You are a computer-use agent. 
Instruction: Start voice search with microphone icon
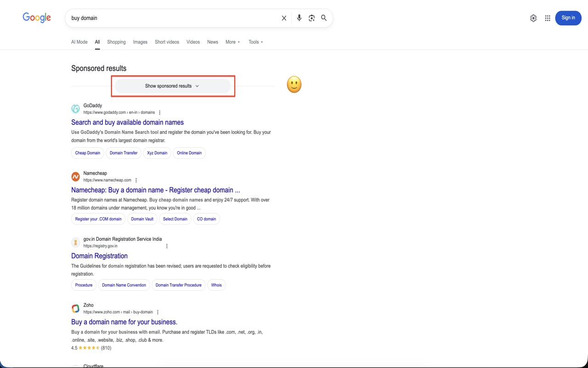point(299,18)
